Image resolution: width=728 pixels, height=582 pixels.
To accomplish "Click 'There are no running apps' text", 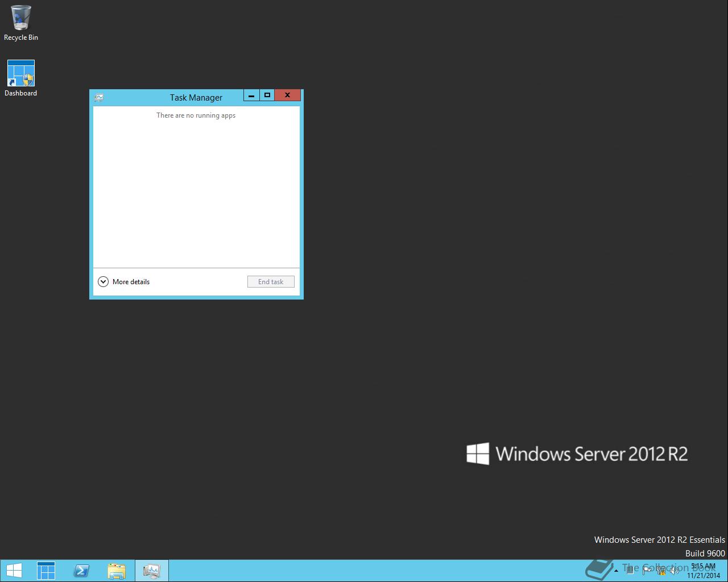I will [196, 115].
